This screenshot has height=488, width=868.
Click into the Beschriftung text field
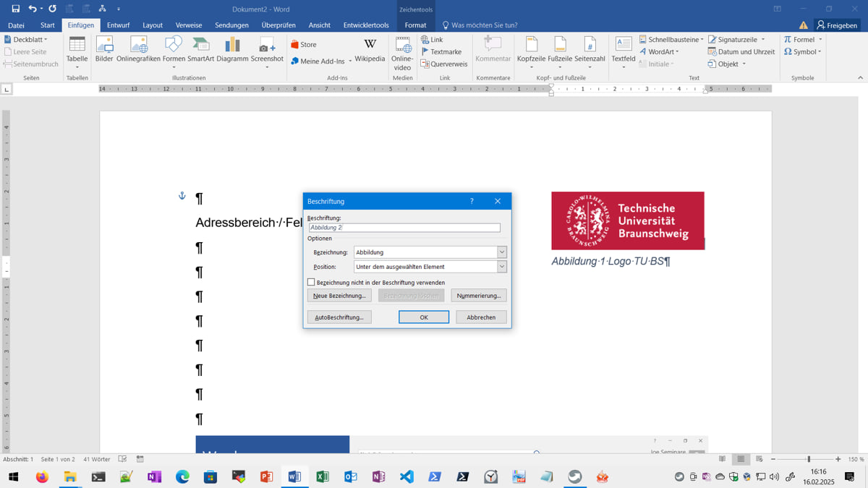[404, 228]
